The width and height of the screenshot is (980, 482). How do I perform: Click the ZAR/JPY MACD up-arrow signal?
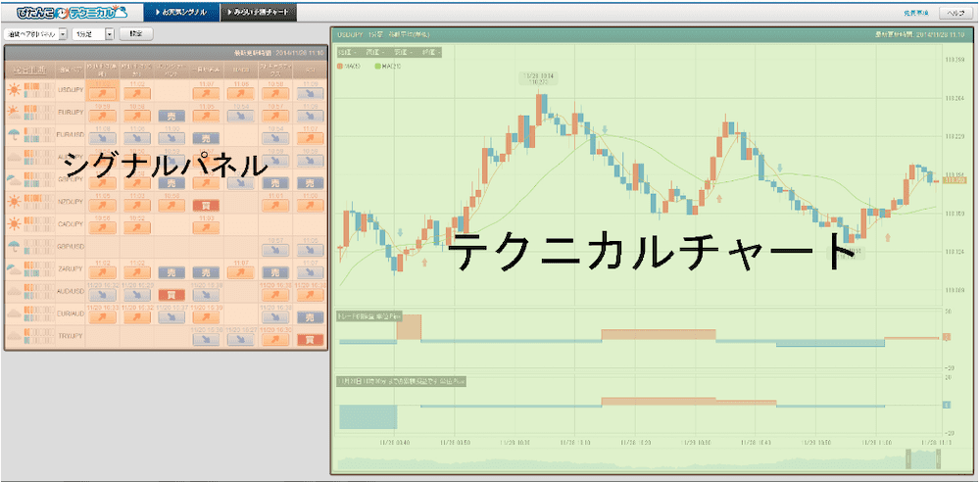click(240, 272)
